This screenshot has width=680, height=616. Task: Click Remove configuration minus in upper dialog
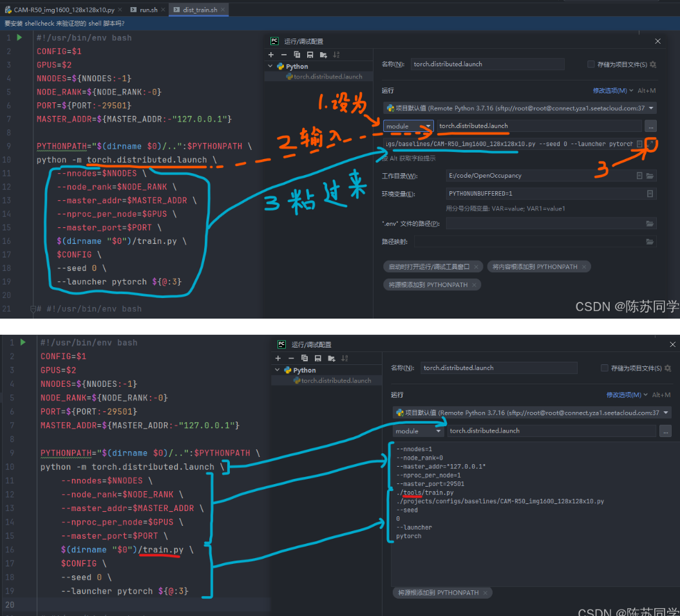pos(283,55)
